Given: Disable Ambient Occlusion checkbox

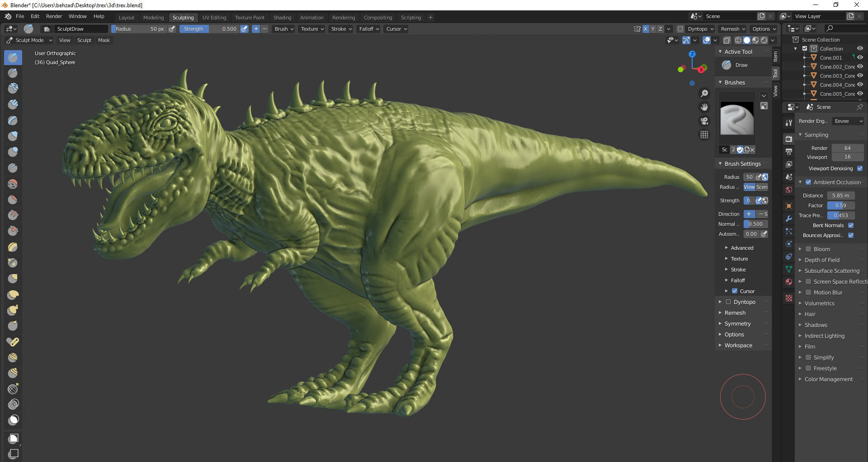Looking at the screenshot, I should (x=808, y=182).
